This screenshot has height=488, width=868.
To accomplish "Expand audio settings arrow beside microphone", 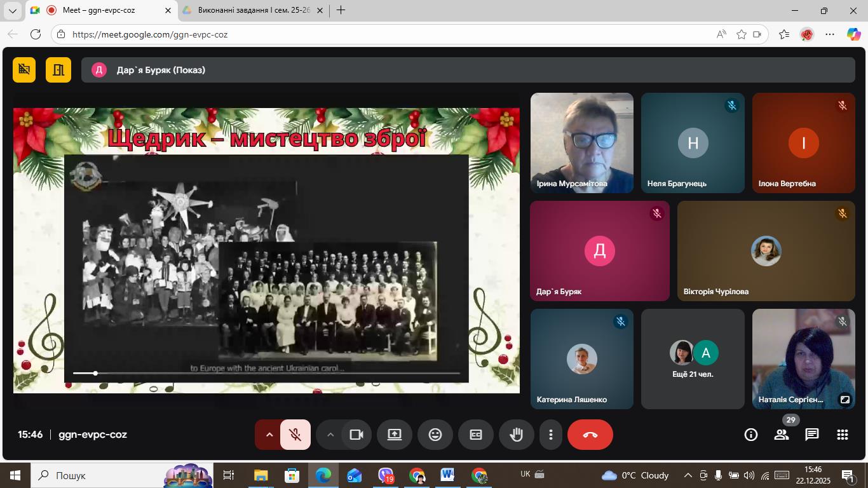I will pyautogui.click(x=269, y=435).
